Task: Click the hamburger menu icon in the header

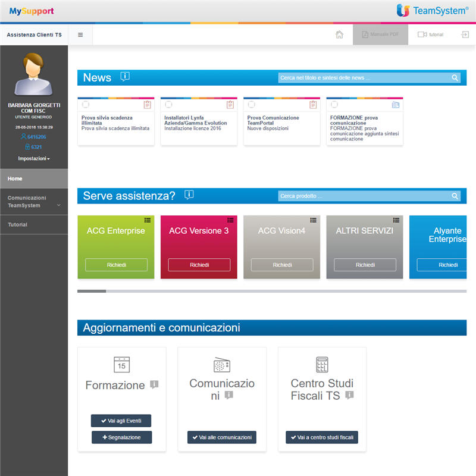Action: coord(80,35)
